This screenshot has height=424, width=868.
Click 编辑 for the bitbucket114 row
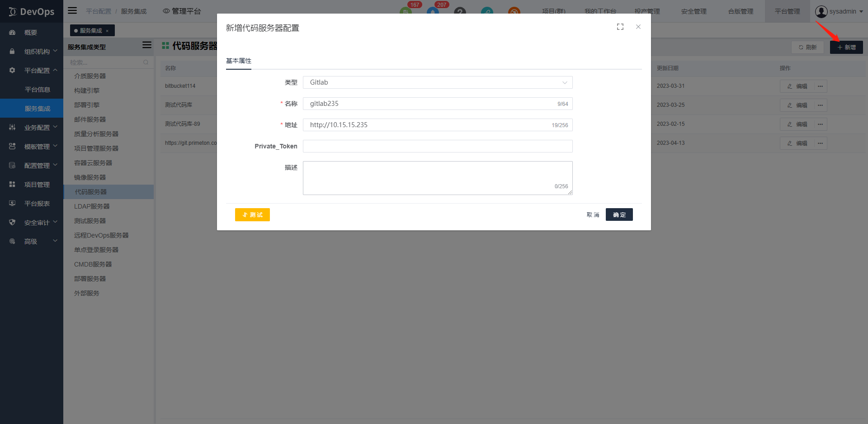click(797, 86)
